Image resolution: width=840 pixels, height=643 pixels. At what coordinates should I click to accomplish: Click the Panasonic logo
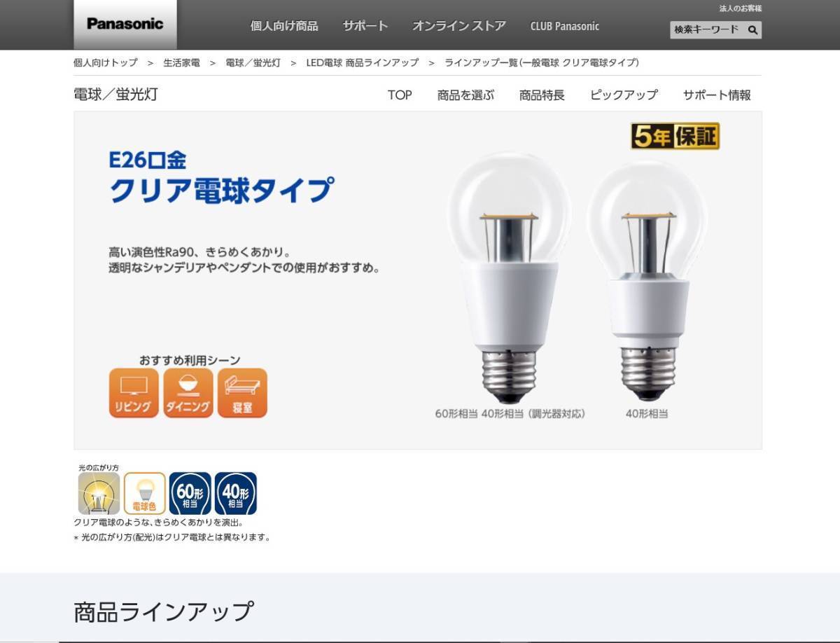125,24
